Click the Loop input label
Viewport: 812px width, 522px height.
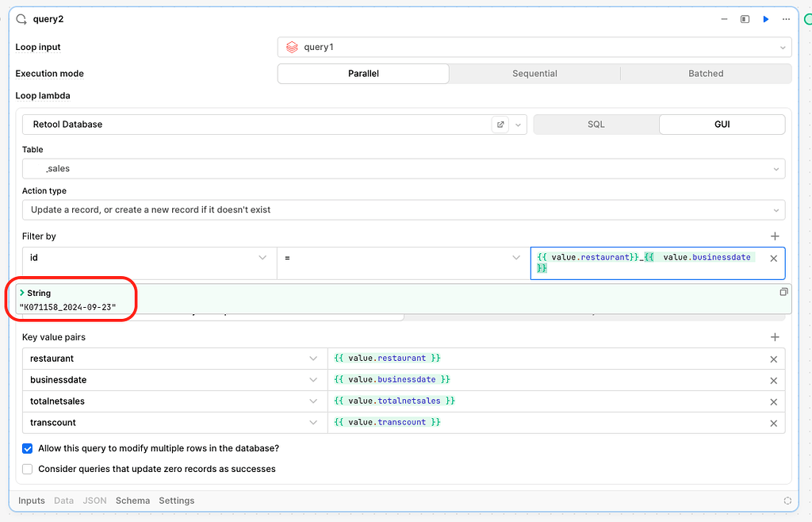(38, 47)
